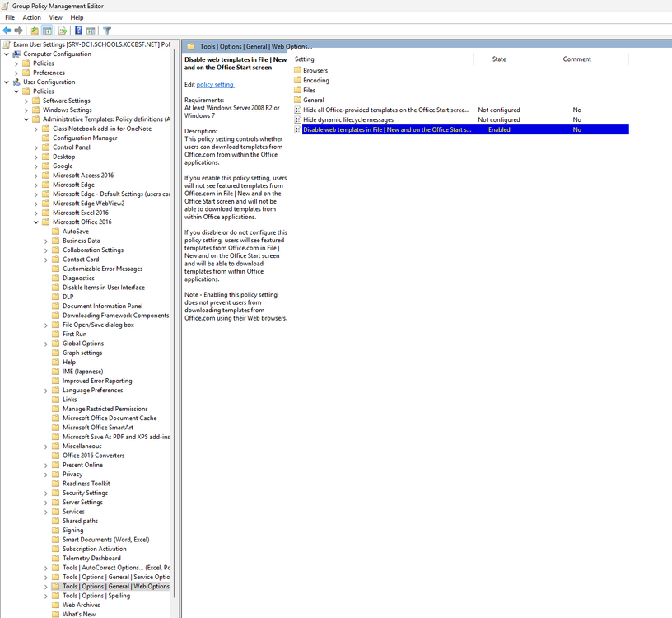Expand the Global Options node
This screenshot has height=618, width=672.
46,344
